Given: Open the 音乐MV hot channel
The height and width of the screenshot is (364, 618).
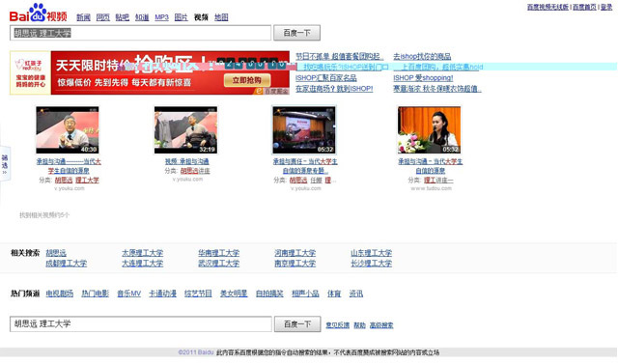Looking at the screenshot, I should (128, 294).
